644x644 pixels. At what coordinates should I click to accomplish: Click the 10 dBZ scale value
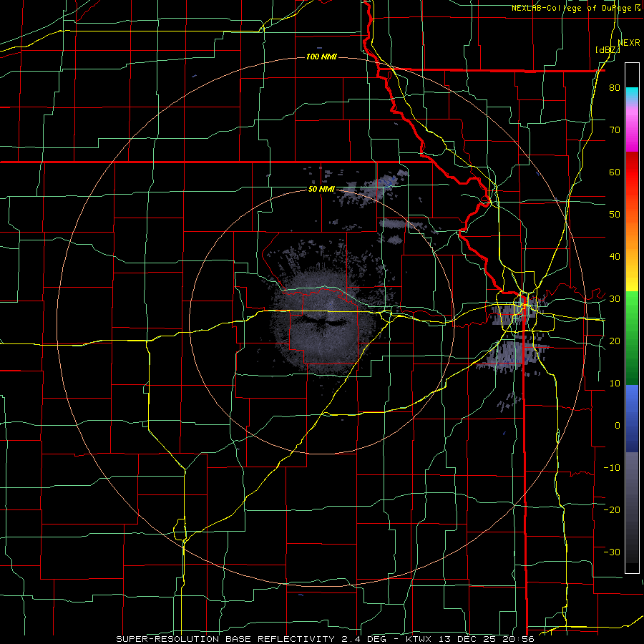point(615,384)
